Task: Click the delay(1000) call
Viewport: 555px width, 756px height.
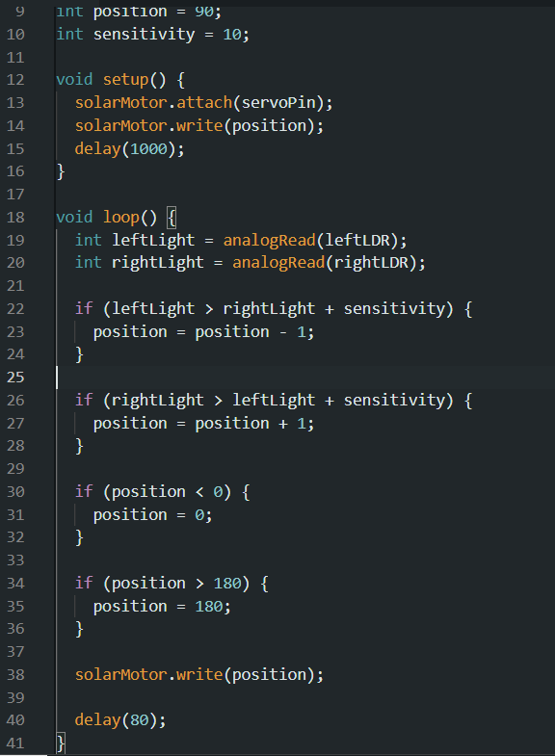Action: 129,148
